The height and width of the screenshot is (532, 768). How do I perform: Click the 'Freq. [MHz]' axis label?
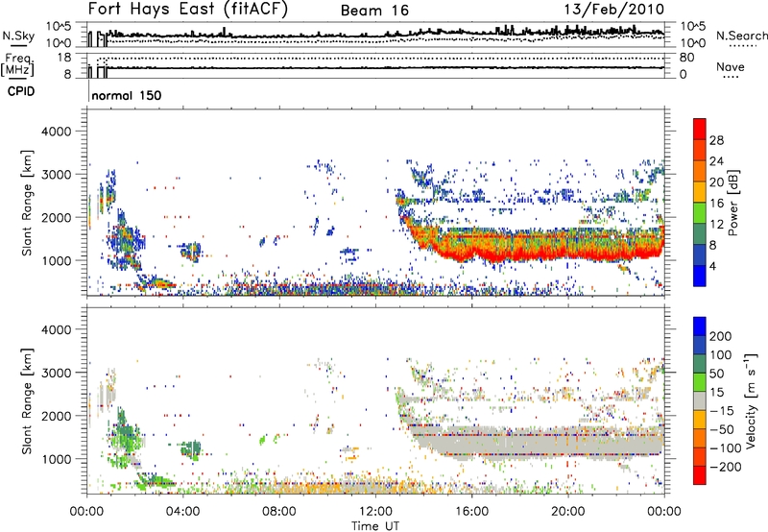(17, 64)
